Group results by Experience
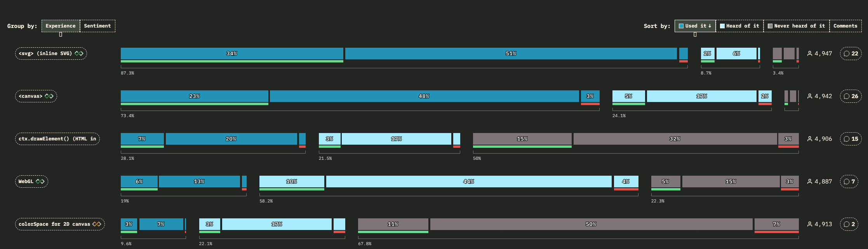868x249 pixels. coord(61,26)
